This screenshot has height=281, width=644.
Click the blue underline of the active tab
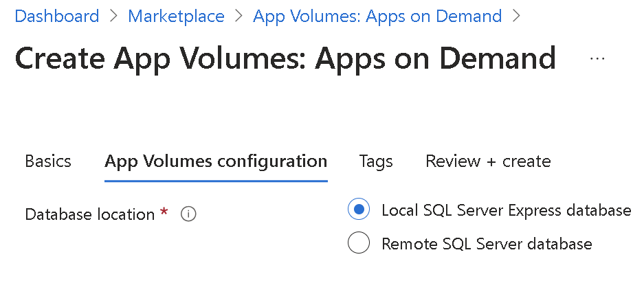(x=216, y=181)
